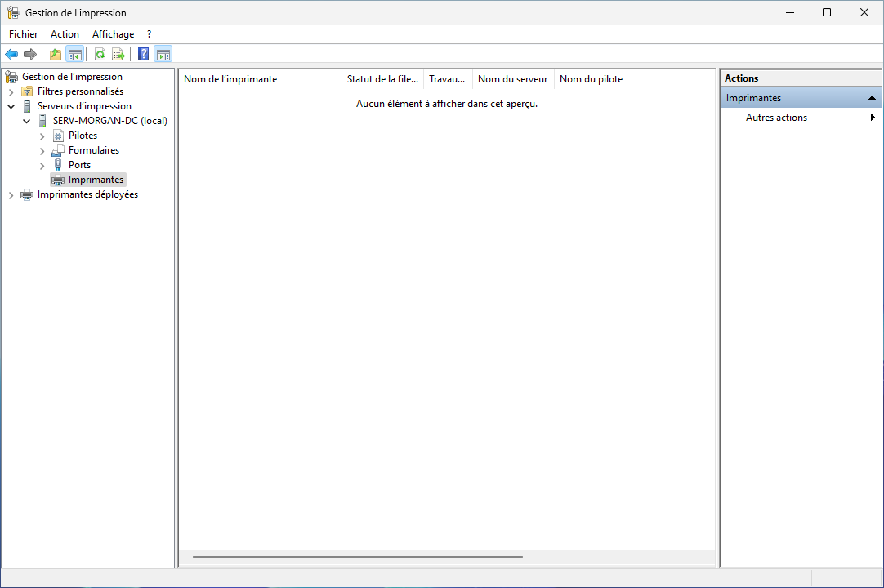Image resolution: width=884 pixels, height=588 pixels.
Task: Open the Fichier menu
Action: click(24, 34)
